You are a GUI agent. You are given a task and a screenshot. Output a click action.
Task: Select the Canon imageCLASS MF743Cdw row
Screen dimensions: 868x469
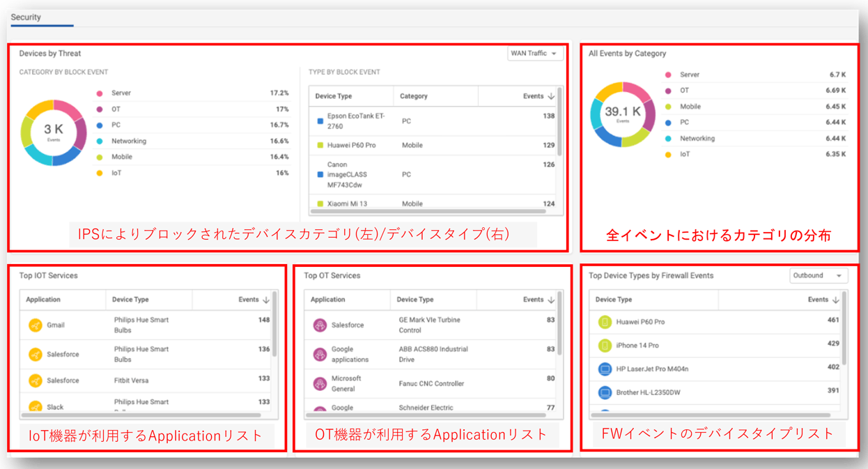coord(433,175)
